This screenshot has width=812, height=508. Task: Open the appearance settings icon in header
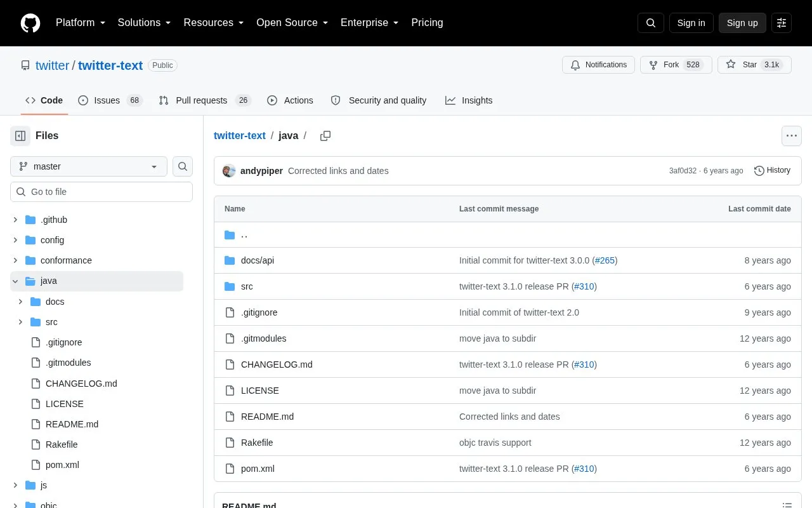pyautogui.click(x=782, y=23)
